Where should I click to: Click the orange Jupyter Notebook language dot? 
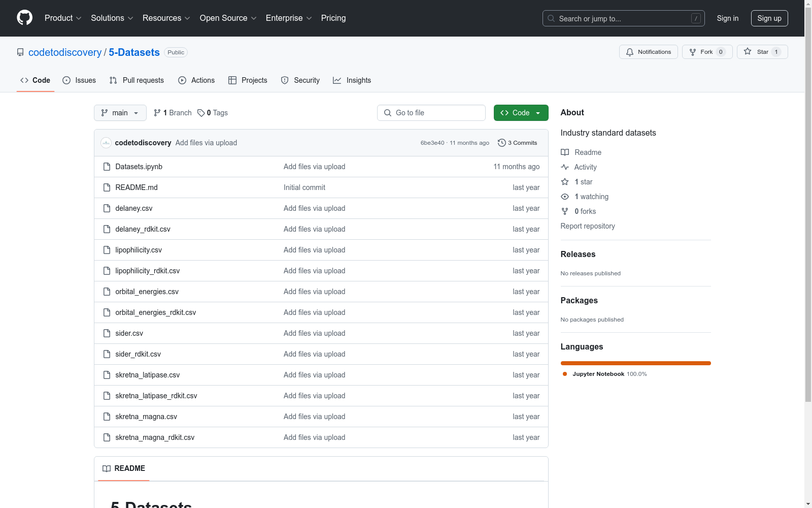(x=565, y=374)
